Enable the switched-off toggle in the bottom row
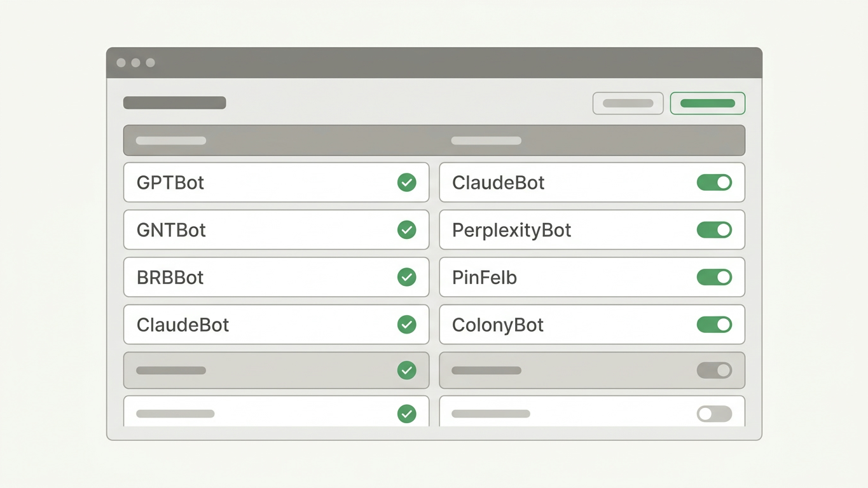 pos(714,414)
